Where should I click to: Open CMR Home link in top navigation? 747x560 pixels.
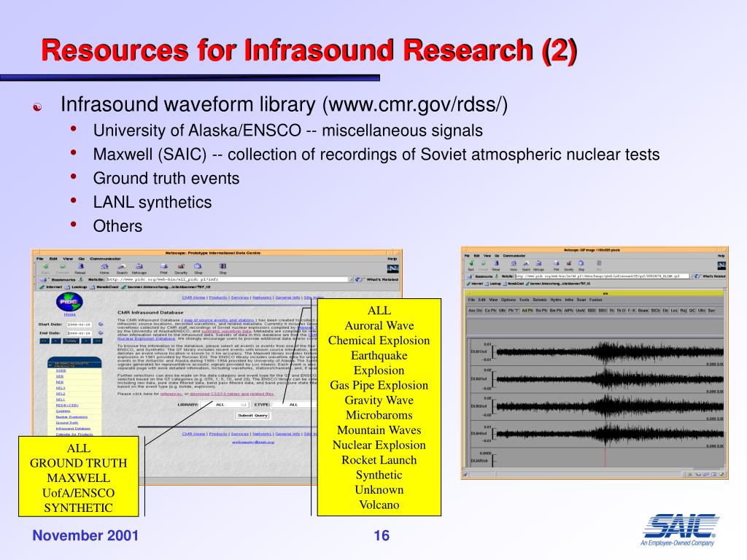[x=194, y=297]
